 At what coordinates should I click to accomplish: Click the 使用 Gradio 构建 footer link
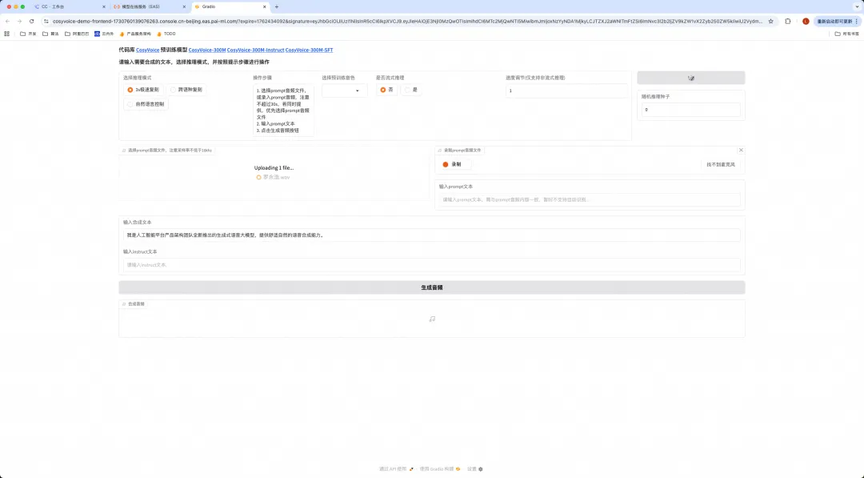[440, 469]
